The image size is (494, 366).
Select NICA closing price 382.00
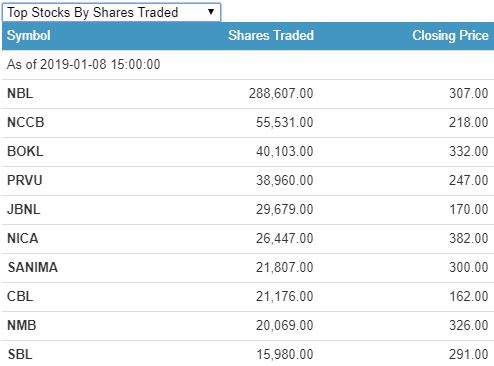(469, 238)
